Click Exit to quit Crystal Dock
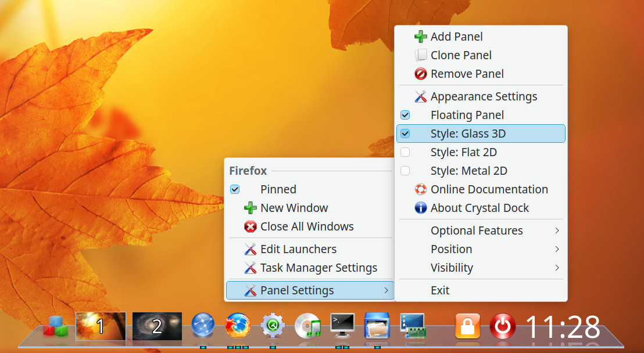Image resolution: width=644 pixels, height=353 pixels. point(440,290)
